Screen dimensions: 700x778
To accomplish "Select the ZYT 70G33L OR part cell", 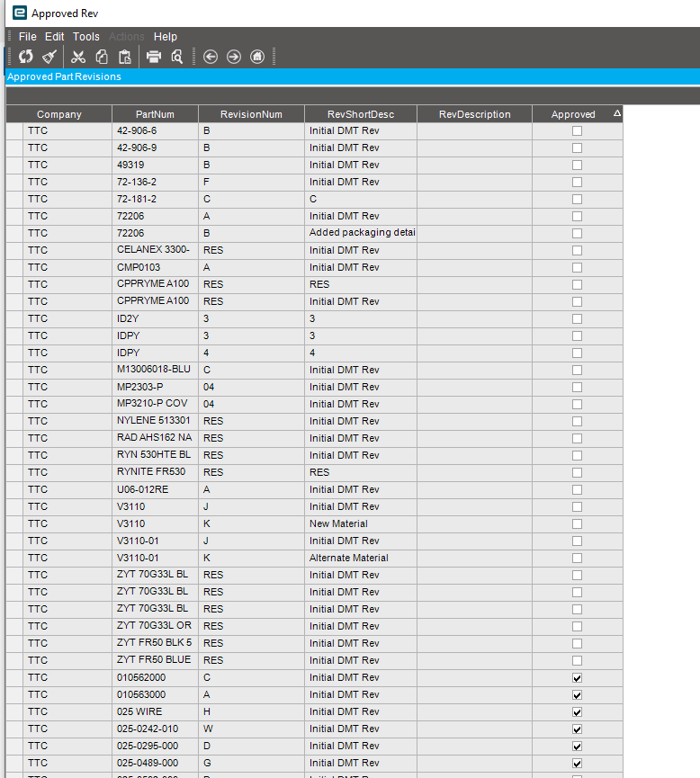I will click(x=155, y=626).
